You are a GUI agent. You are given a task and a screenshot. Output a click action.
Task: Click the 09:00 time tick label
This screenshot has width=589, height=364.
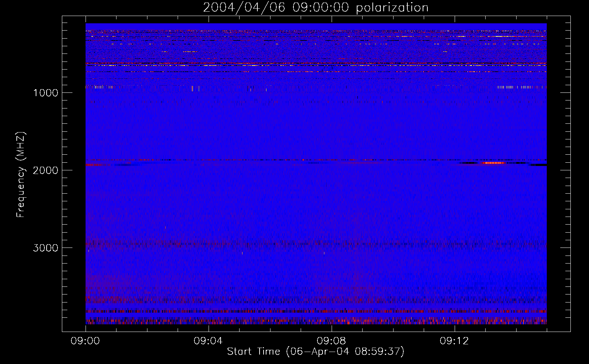coord(85,341)
